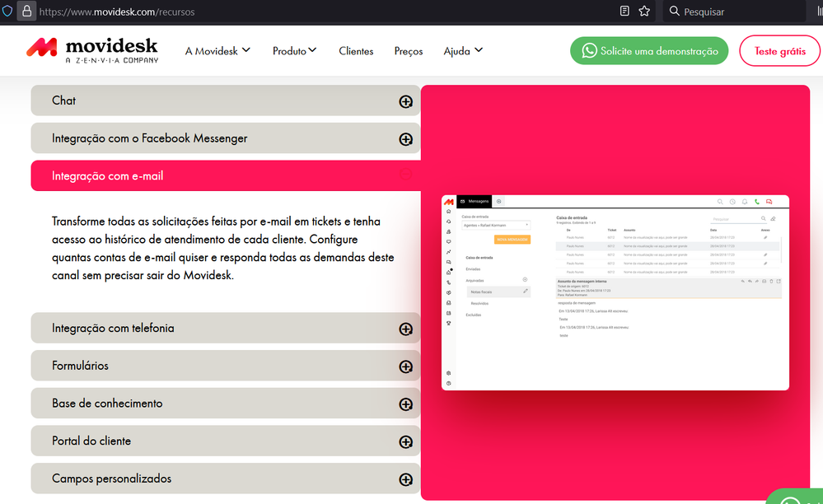Screen dimensions: 823x504
Task: Go to the Clientes page
Action: click(x=356, y=51)
